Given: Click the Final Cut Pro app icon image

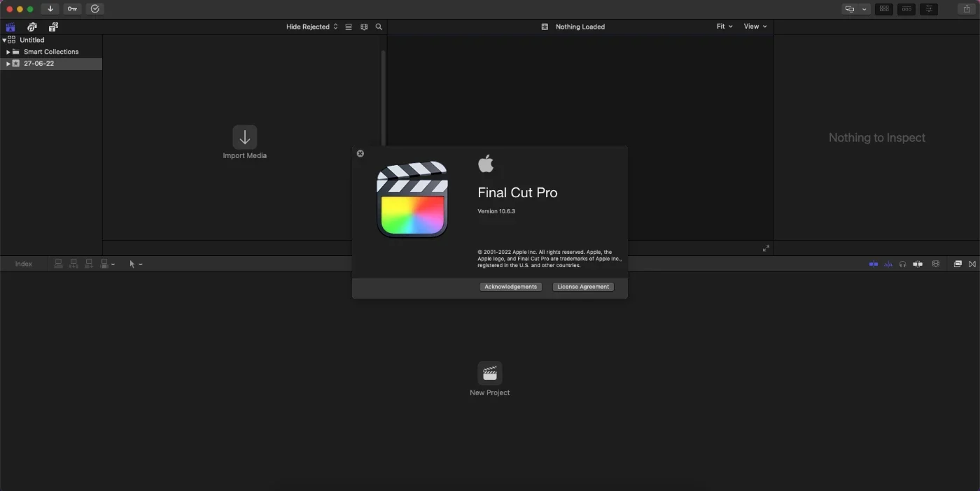Looking at the screenshot, I should click(412, 200).
